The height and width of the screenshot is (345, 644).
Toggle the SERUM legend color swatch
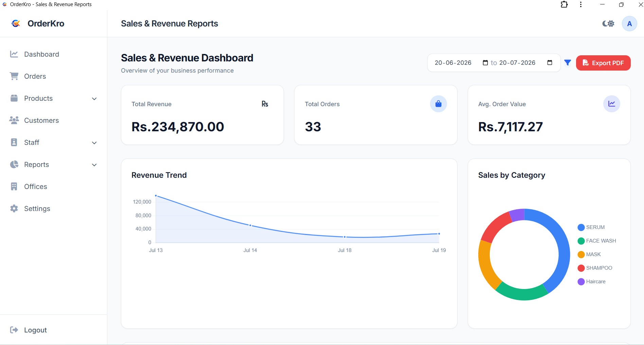581,227
